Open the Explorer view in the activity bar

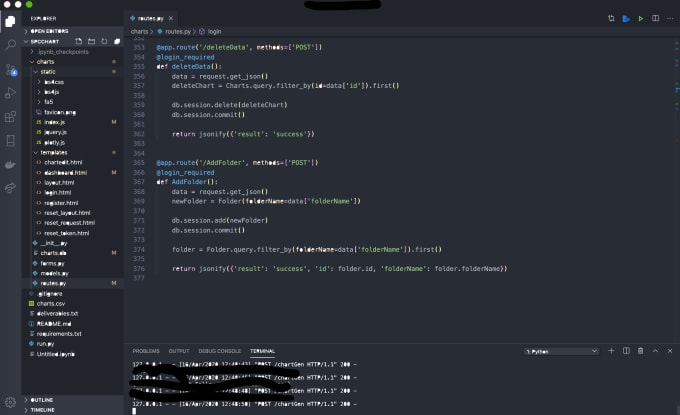click(x=10, y=21)
